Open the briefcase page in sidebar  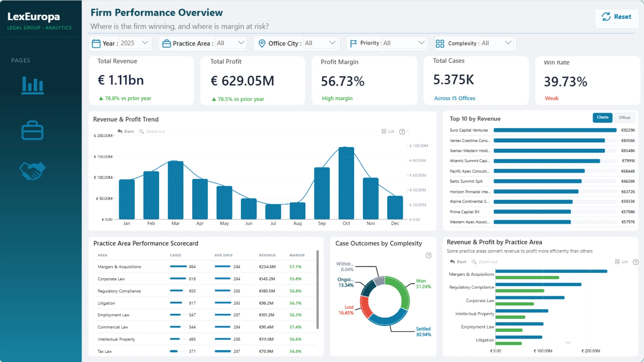pos(33,130)
